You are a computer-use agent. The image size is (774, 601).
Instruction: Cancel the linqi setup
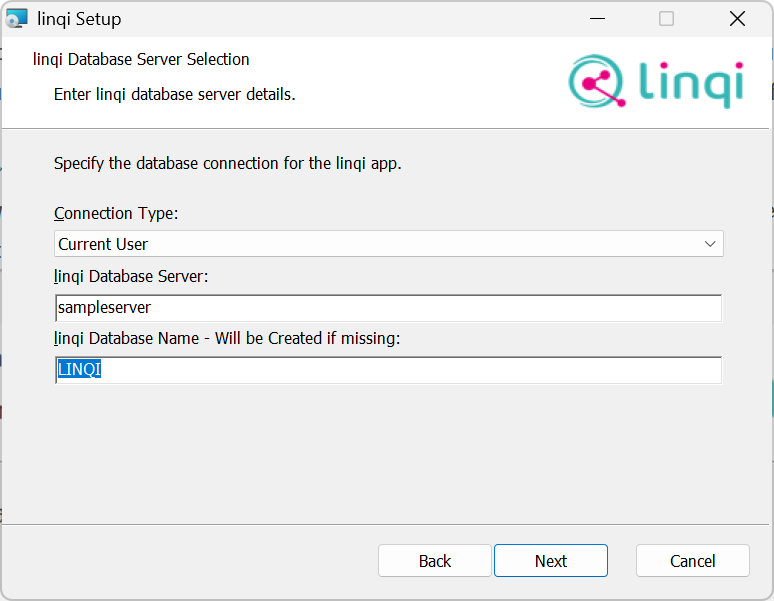pos(693,561)
